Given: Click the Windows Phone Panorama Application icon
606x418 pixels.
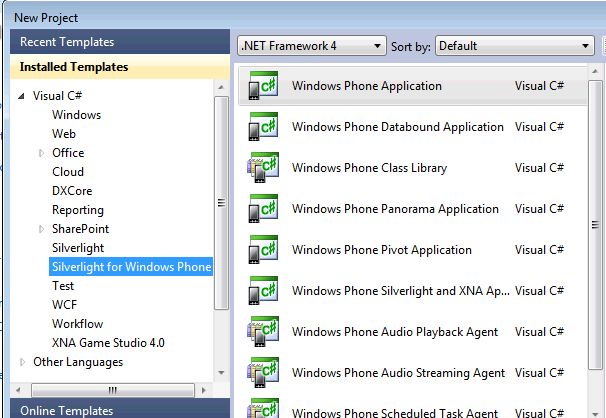Looking at the screenshot, I should pyautogui.click(x=263, y=209).
